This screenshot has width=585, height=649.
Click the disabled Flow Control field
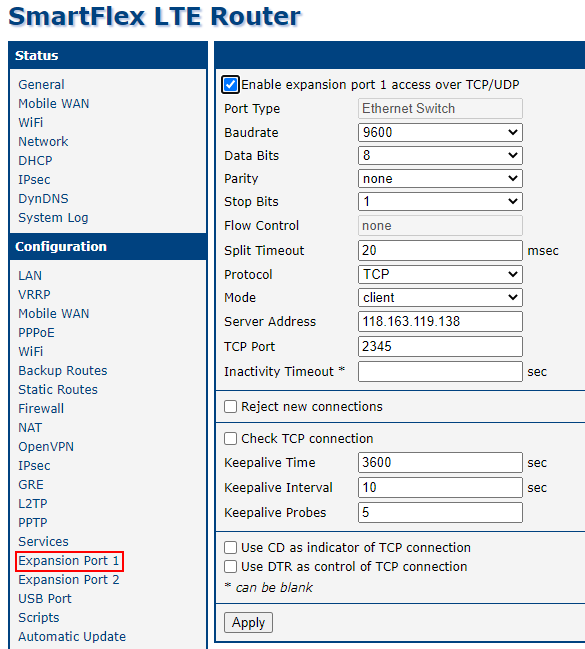coord(440,226)
